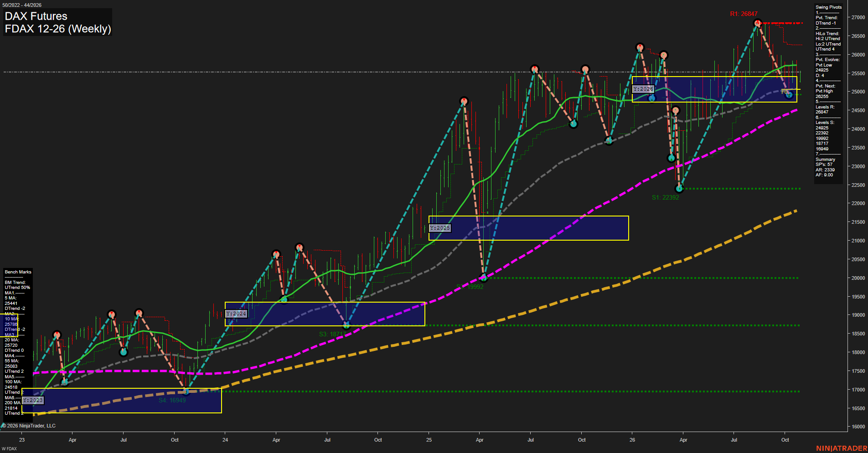
Task: Click the year '23' label on time axis
Action: point(22,440)
